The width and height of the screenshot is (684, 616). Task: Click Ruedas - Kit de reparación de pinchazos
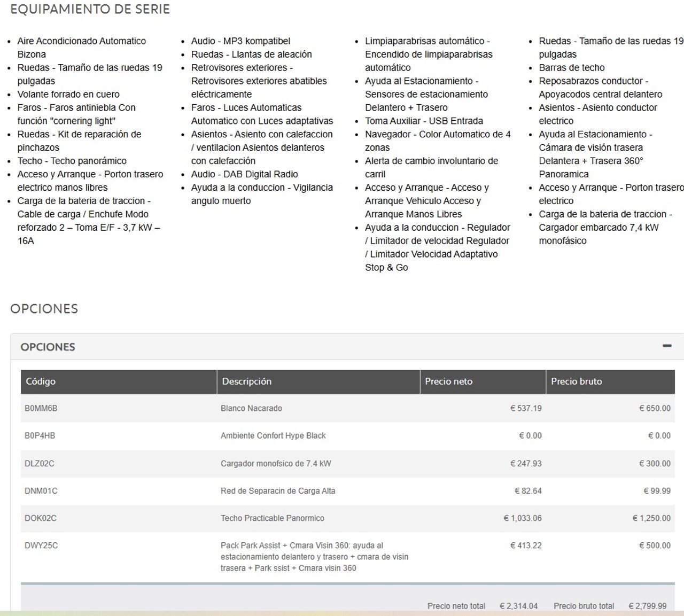[x=79, y=141]
